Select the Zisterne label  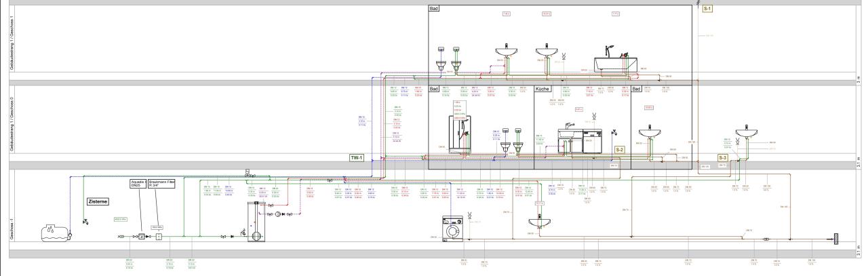point(98,201)
